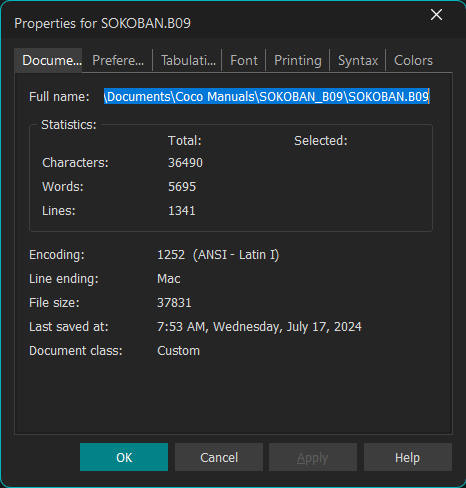
Task: Click the Full name label
Action: click(59, 97)
